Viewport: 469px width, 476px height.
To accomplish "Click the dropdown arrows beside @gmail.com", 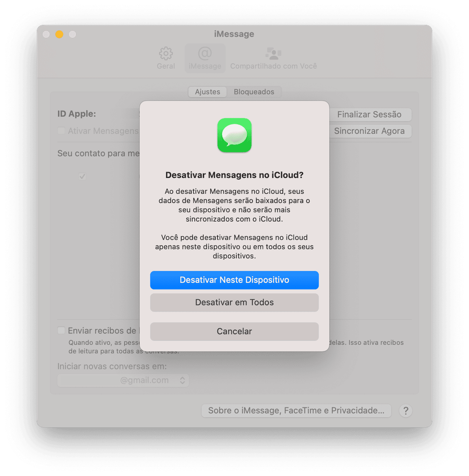I will (x=182, y=380).
